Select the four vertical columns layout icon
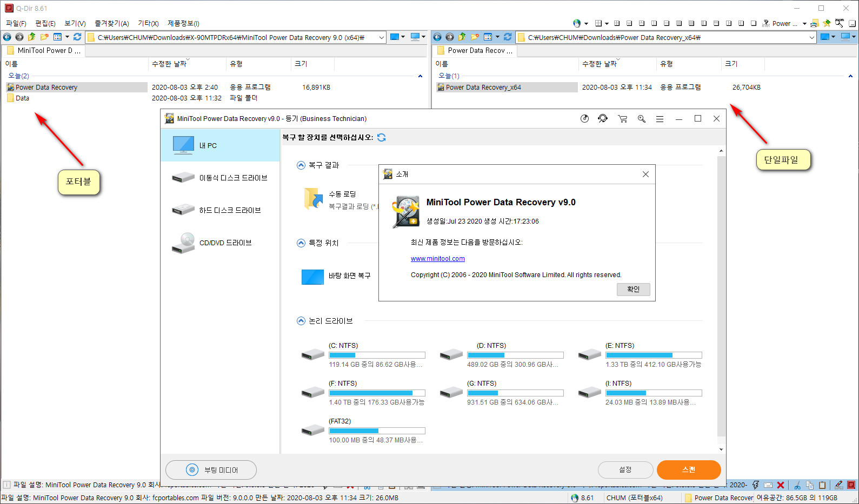Image resolution: width=859 pixels, height=504 pixels. (678, 23)
